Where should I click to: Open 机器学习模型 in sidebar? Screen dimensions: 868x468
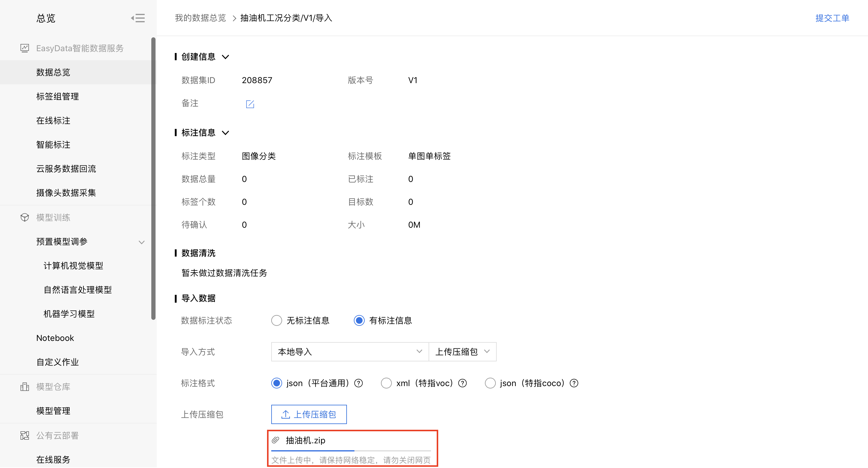coord(69,314)
